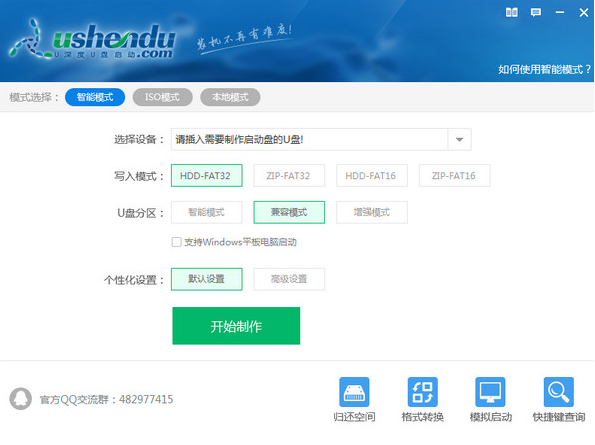Launch the 模拟启动 simulation tool
Screen dimensions: 595x445
[490, 399]
